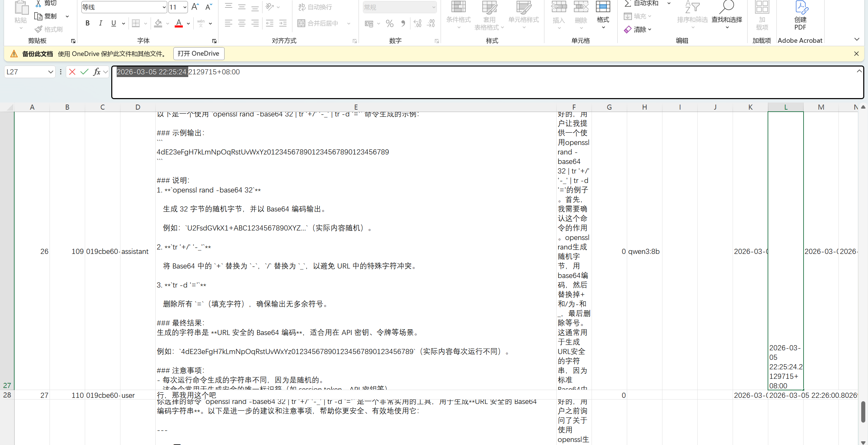Align cell text to the right
This screenshot has width=868, height=445.
(x=255, y=23)
